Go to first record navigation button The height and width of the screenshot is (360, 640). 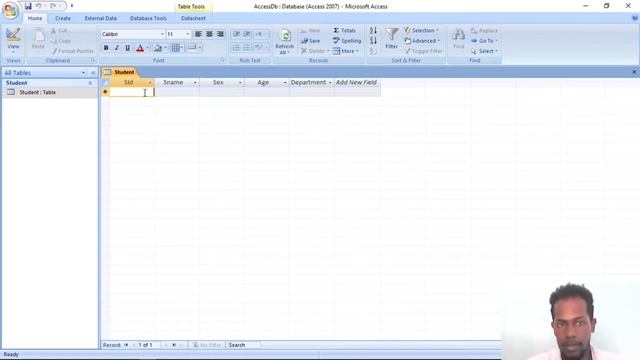pyautogui.click(x=126, y=345)
